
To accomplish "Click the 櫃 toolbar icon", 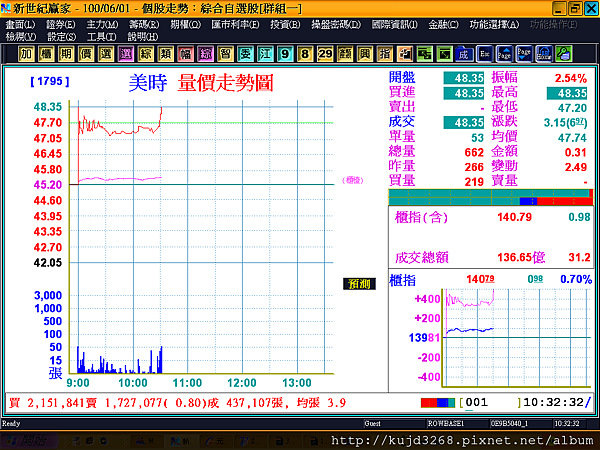I will click(46, 54).
